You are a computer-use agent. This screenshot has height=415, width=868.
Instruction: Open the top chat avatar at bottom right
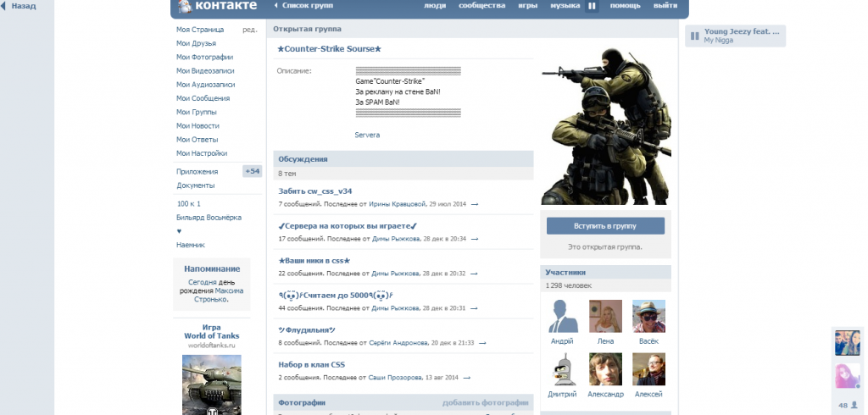(847, 343)
